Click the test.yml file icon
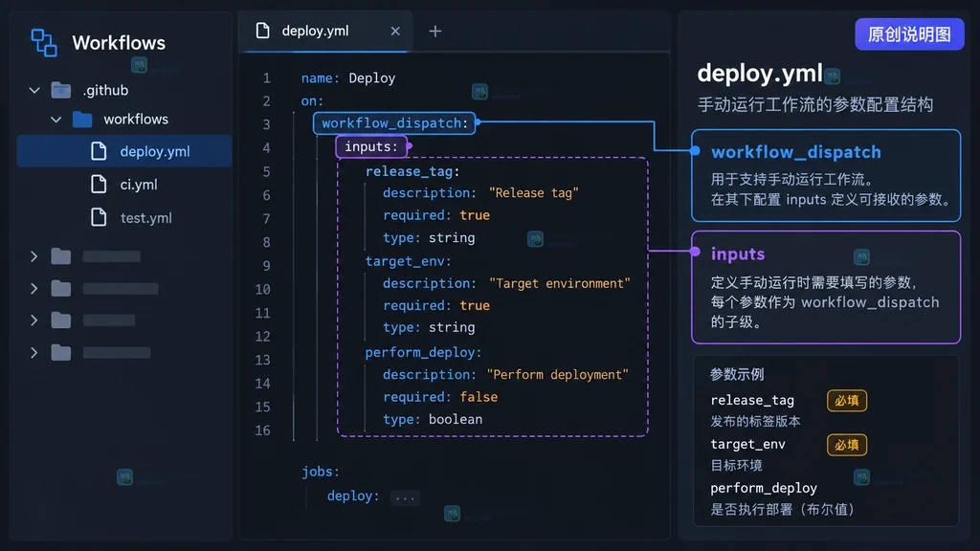Image resolution: width=980 pixels, height=551 pixels. (99, 217)
